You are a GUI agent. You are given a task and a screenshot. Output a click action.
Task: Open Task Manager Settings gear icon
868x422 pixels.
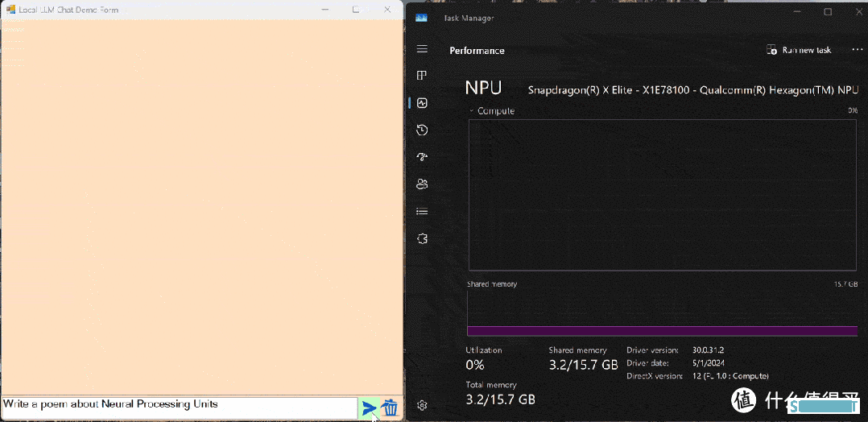point(422,405)
